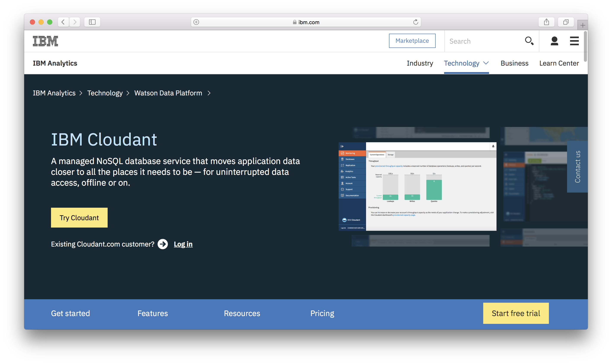Jump to Pricing section
Viewport: 612px width, 364px height.
(322, 313)
